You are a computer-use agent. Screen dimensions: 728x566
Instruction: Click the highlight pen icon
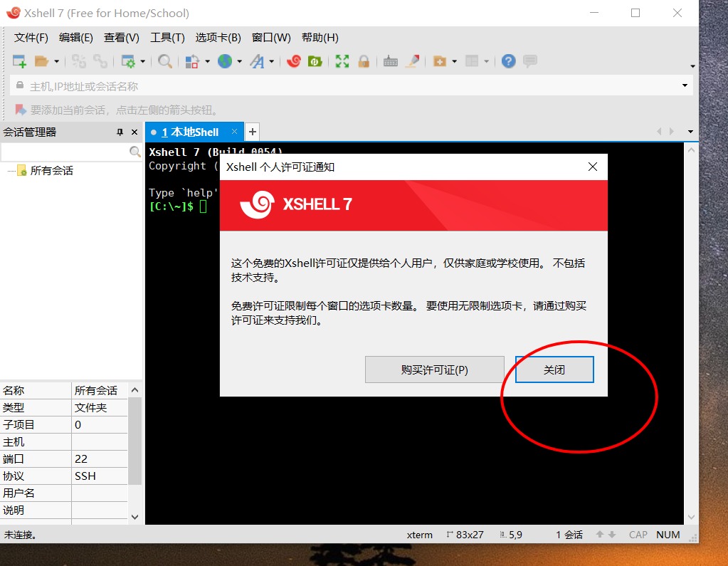(412, 61)
